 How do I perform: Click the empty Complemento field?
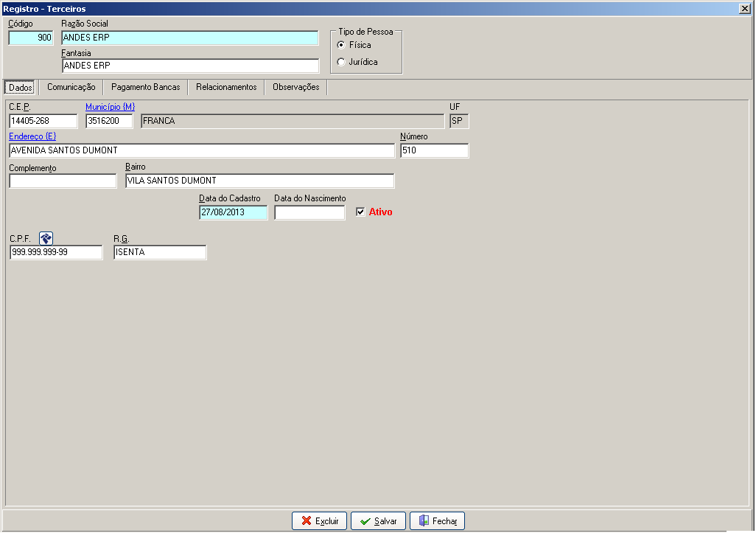pos(63,181)
